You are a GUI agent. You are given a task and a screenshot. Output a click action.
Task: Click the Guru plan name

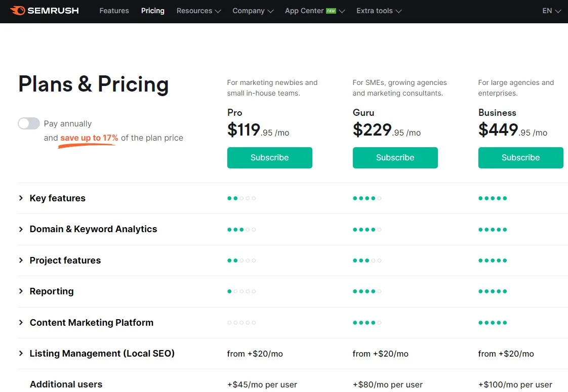coord(363,113)
